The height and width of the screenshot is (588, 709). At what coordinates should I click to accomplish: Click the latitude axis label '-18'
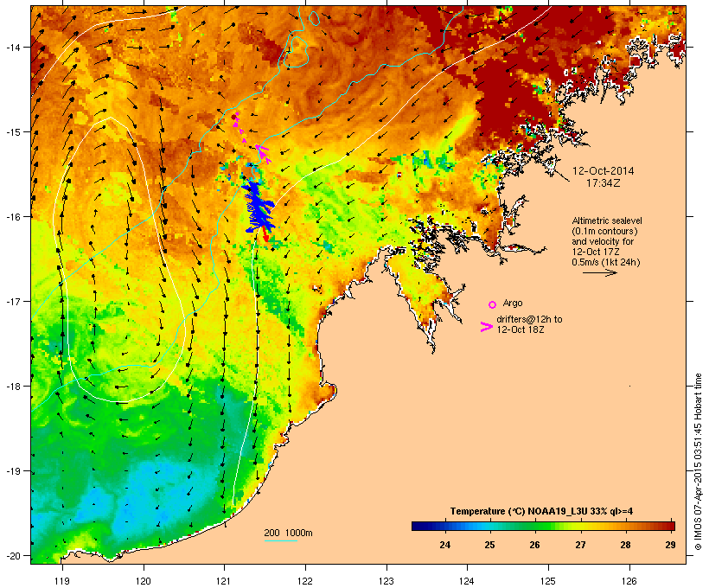click(12, 387)
